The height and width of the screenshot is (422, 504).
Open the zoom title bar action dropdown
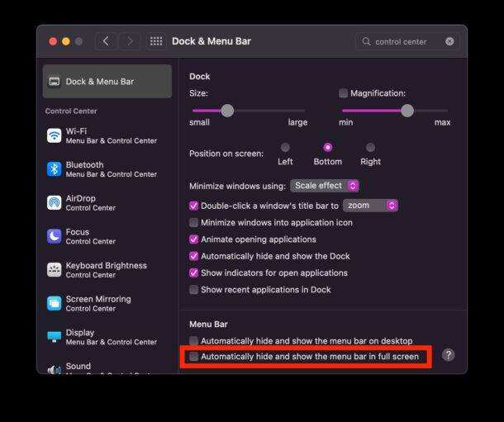371,206
